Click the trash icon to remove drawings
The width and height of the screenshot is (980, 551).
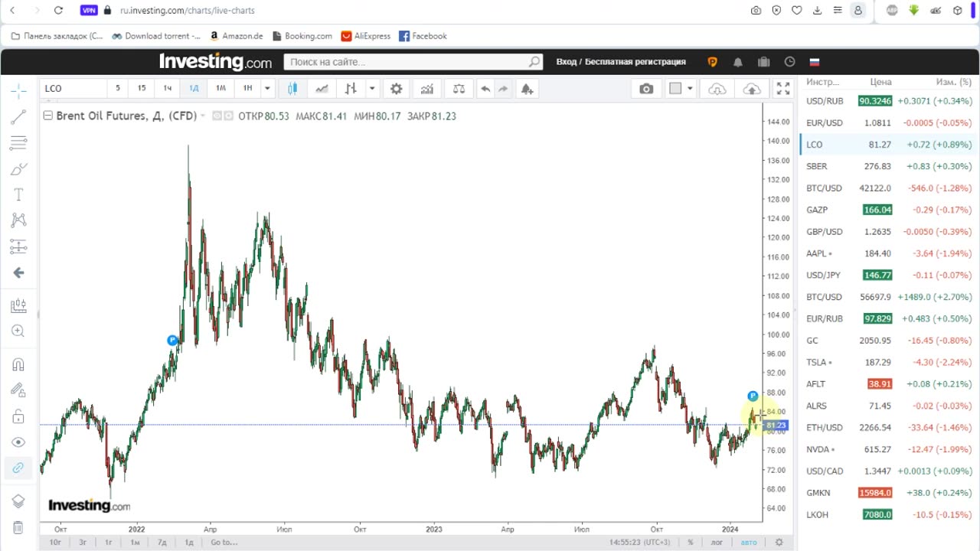pyautogui.click(x=19, y=527)
